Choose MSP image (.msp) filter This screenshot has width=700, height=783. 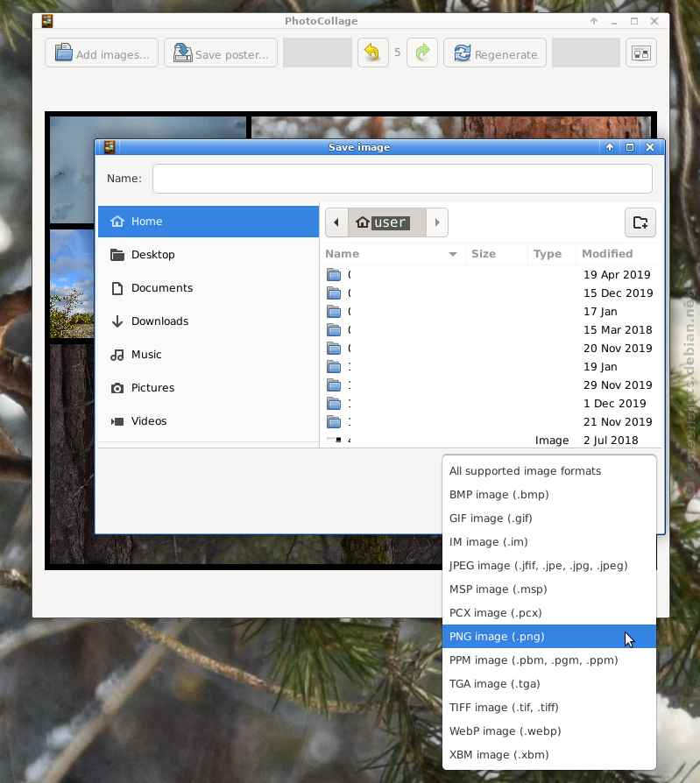549,589
